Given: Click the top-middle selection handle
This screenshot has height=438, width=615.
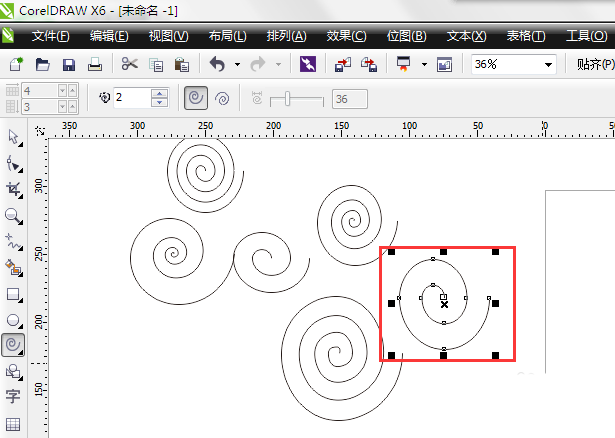Looking at the screenshot, I should [444, 252].
